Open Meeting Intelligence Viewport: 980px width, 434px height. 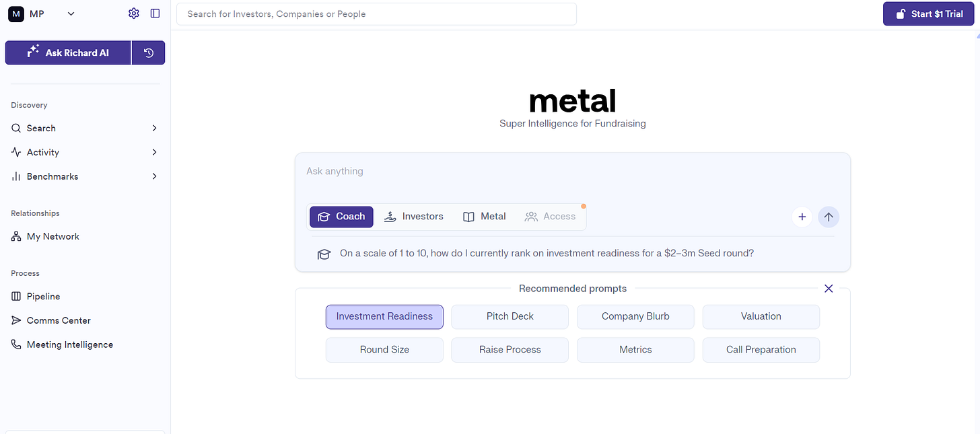pyautogui.click(x=69, y=345)
